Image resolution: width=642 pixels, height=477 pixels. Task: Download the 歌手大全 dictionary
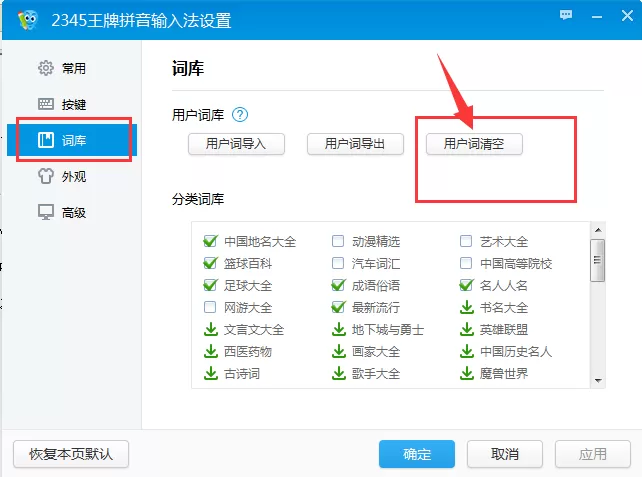(x=339, y=374)
